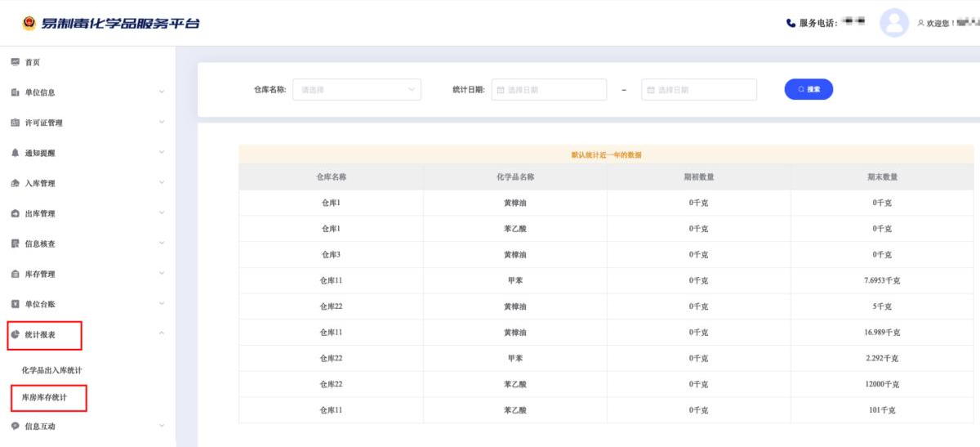
Task: Open 化学品出入库统计 report page
Action: click(x=51, y=370)
